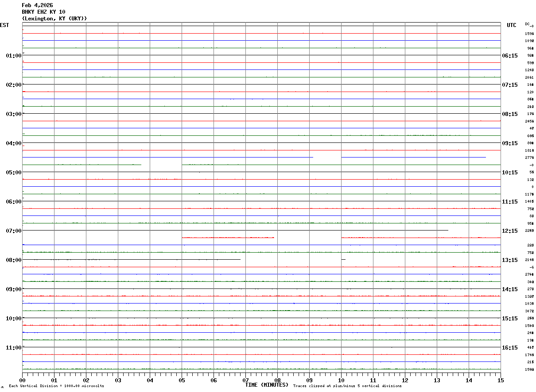This screenshot has width=536, height=392.
Task: Click the 'EST' timezone label
Action: coord(4,25)
